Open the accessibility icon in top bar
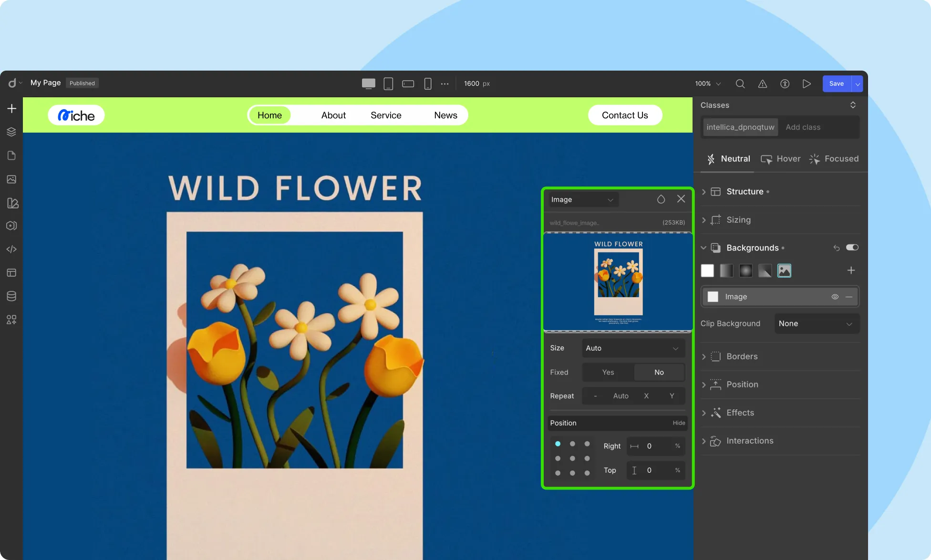 (x=785, y=83)
